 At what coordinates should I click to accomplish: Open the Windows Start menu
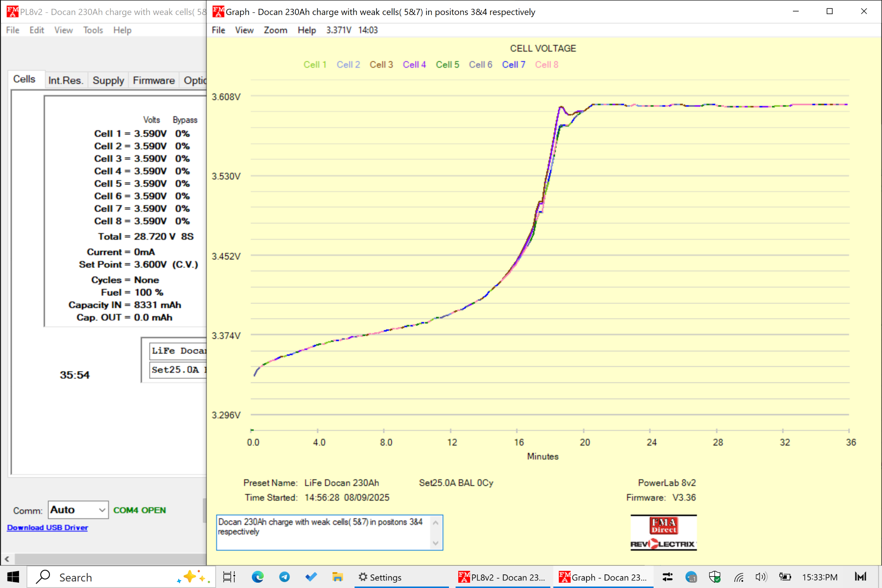tap(13, 577)
